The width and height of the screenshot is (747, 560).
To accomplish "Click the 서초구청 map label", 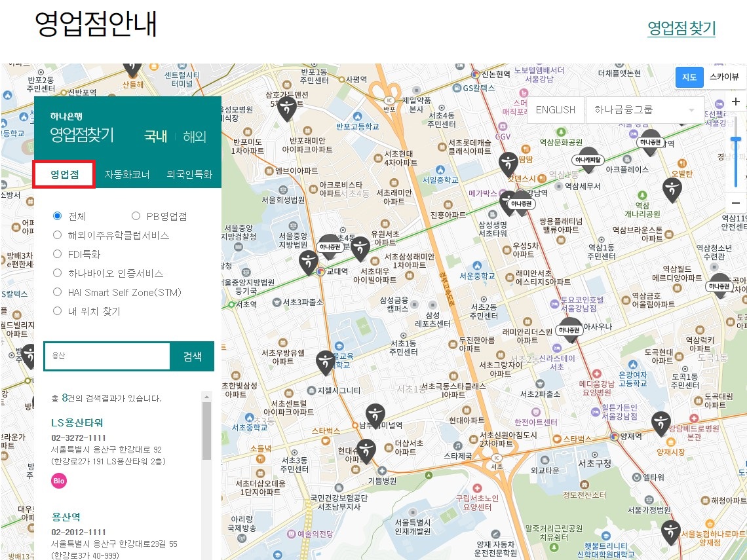I will pos(594,463).
